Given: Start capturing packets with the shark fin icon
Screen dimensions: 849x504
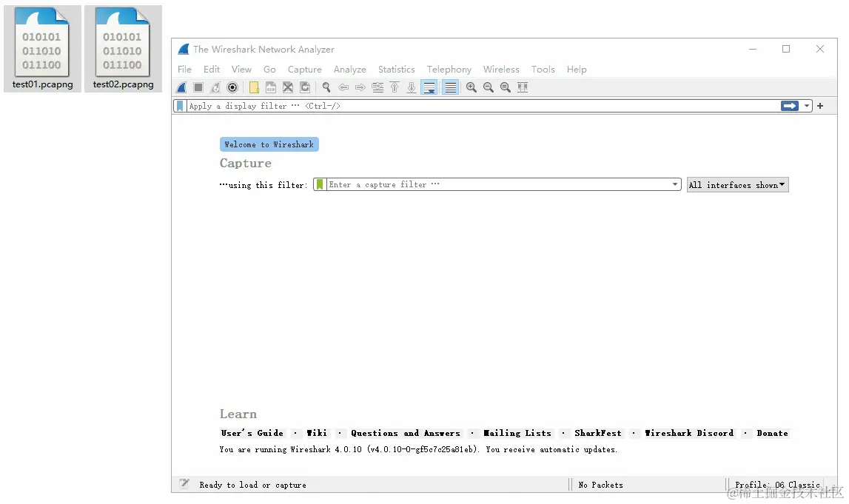Looking at the screenshot, I should (182, 87).
